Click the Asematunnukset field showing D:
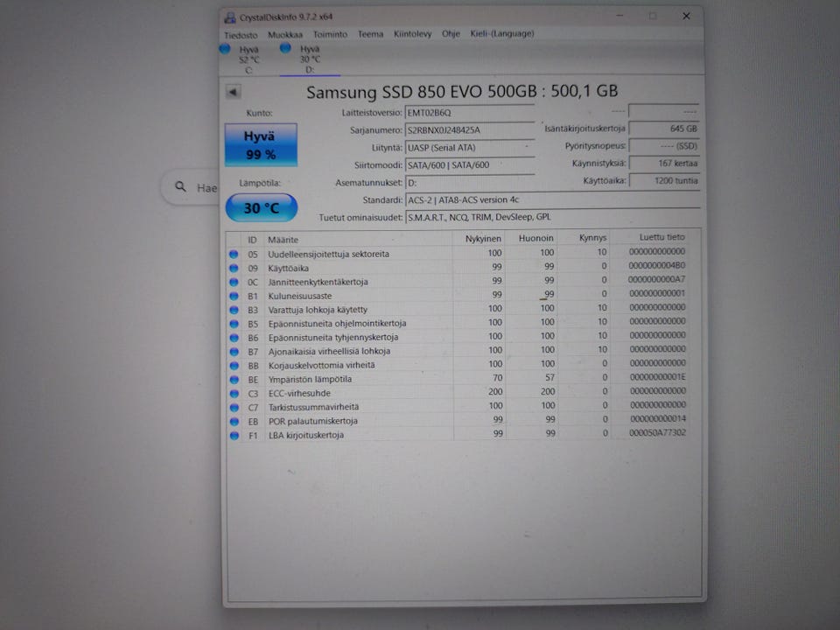The height and width of the screenshot is (630, 840). click(469, 183)
